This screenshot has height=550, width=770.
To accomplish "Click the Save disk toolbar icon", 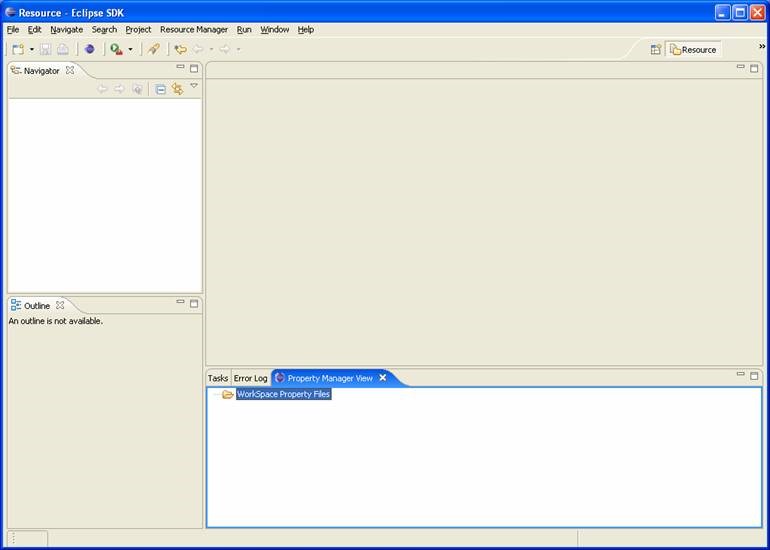I will pos(46,49).
